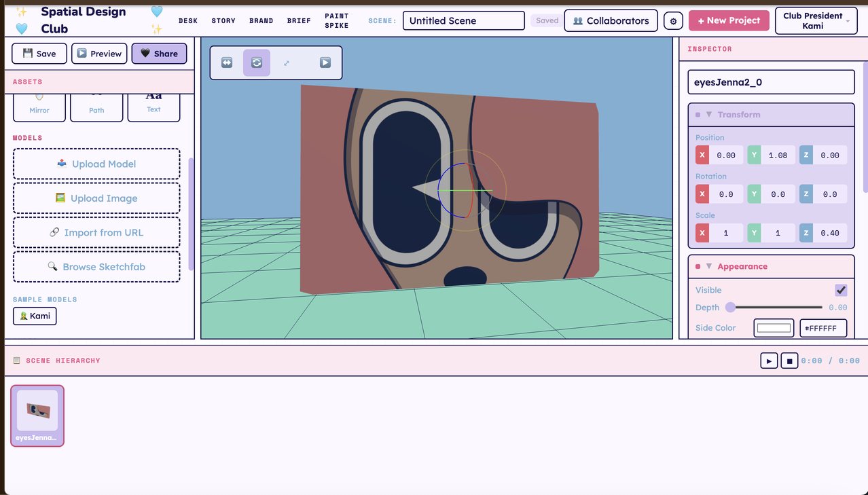Open the Collaborators panel
868x495 pixels.
(611, 21)
